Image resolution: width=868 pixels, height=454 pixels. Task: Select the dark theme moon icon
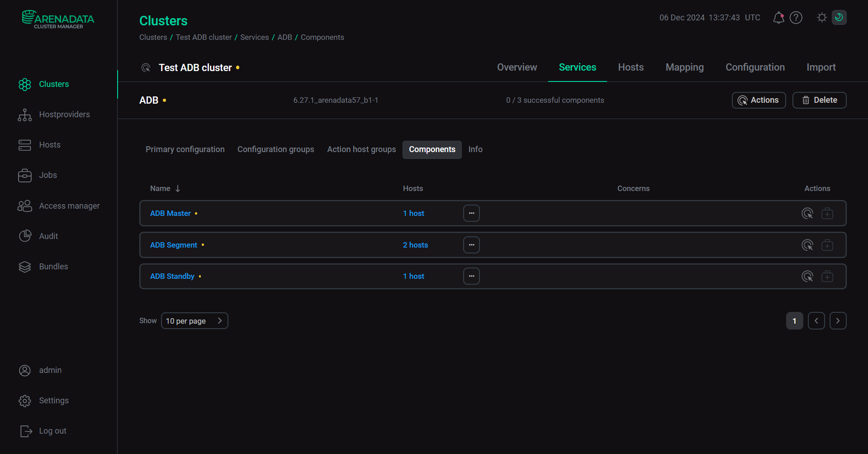click(839, 18)
